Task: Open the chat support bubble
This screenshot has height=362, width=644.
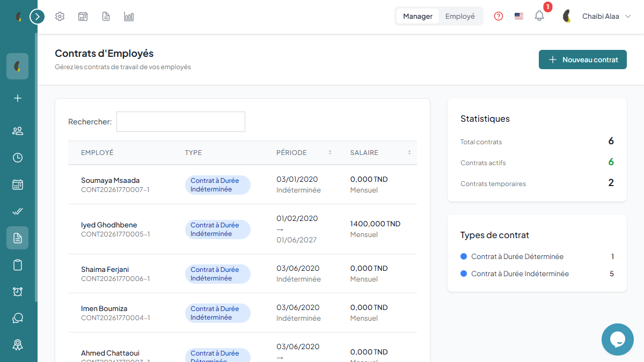Action: pos(618,339)
